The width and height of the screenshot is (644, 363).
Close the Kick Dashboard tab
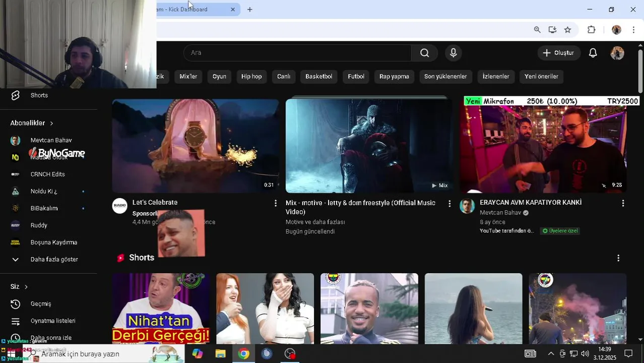coord(233,9)
